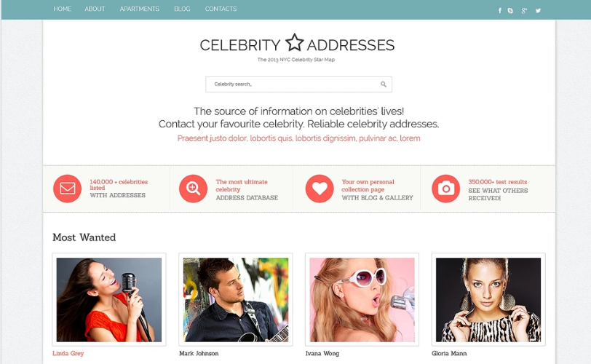Click the star logo in site title
Viewport: 591px width, 364px height.
[x=294, y=42]
